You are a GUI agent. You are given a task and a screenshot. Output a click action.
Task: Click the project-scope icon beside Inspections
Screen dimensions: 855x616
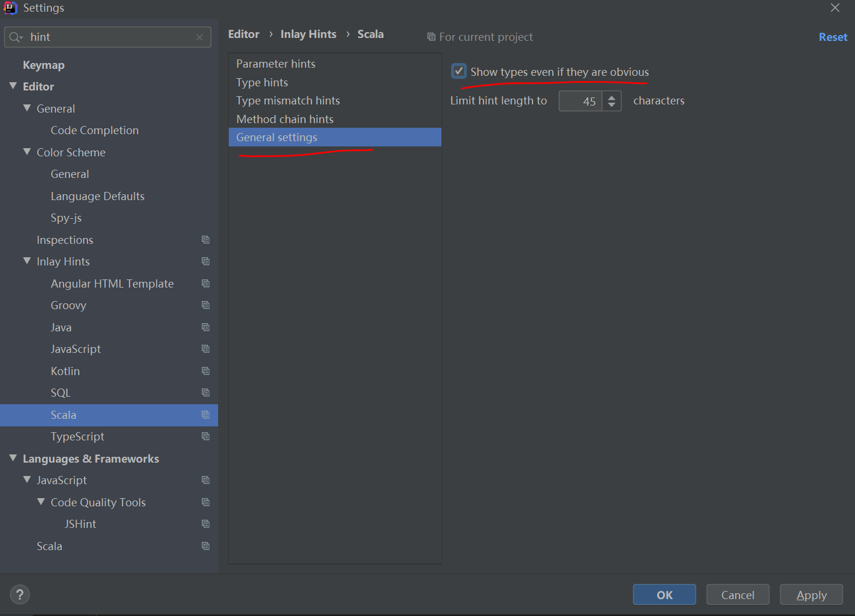[206, 240]
